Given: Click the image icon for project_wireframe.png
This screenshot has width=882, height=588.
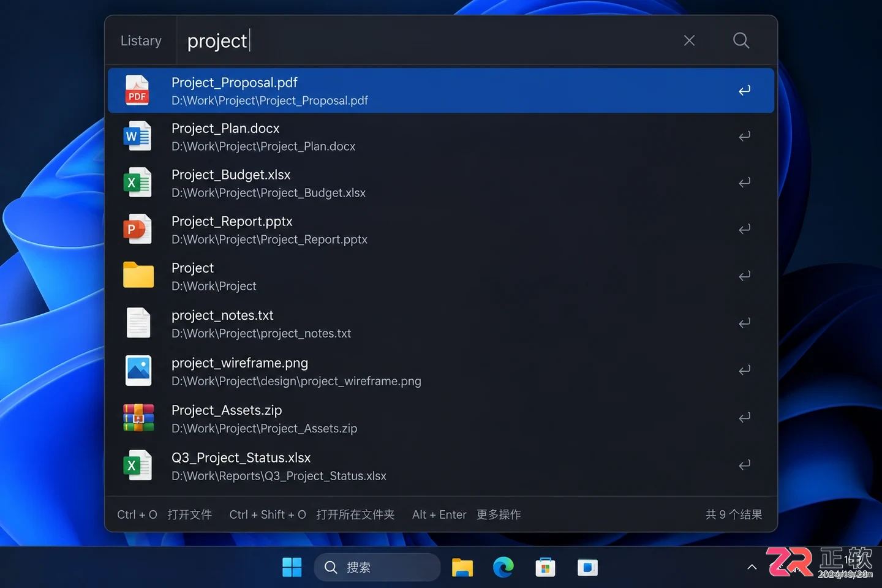Looking at the screenshot, I should tap(138, 370).
